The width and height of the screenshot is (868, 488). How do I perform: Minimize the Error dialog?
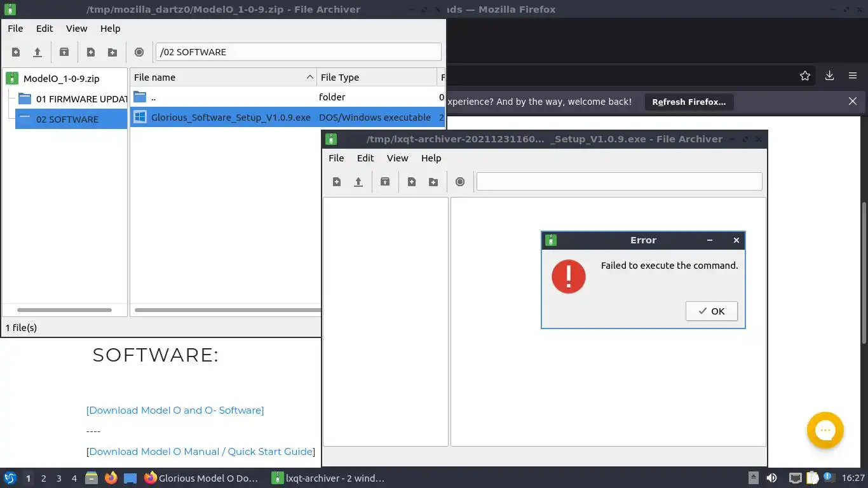710,240
